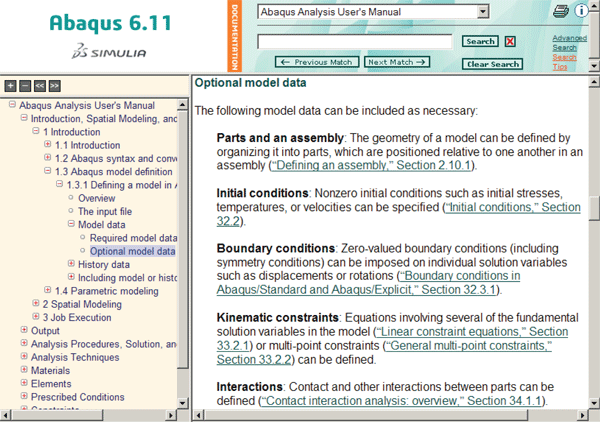The height and width of the screenshot is (422, 600).
Task: Expand the Elements node
Action: click(24, 383)
